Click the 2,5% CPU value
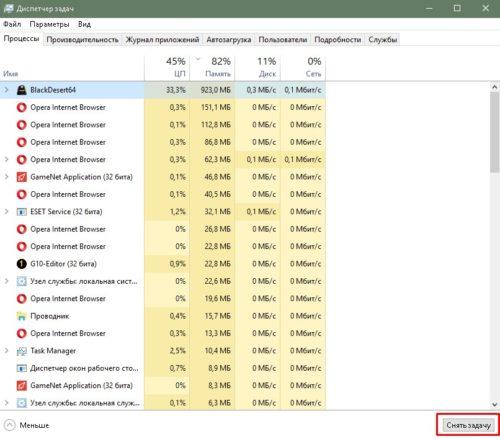Screen dimensions: 500x439 177,351
